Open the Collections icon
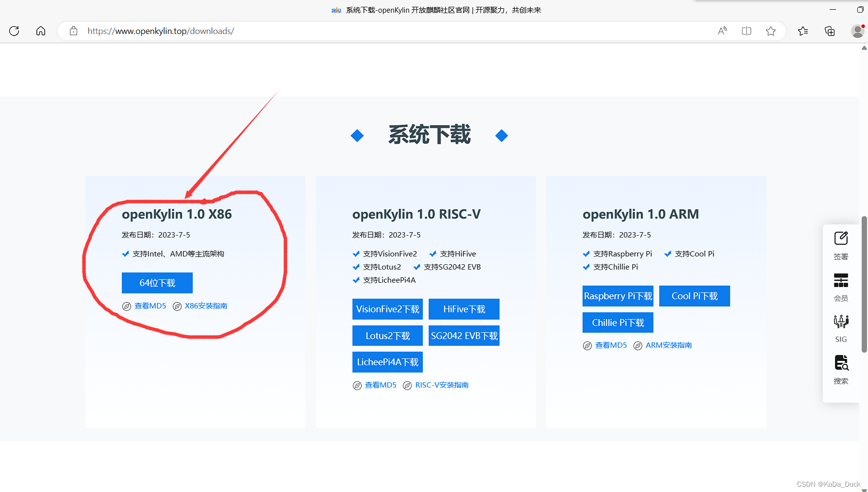The height and width of the screenshot is (492, 868). (830, 31)
